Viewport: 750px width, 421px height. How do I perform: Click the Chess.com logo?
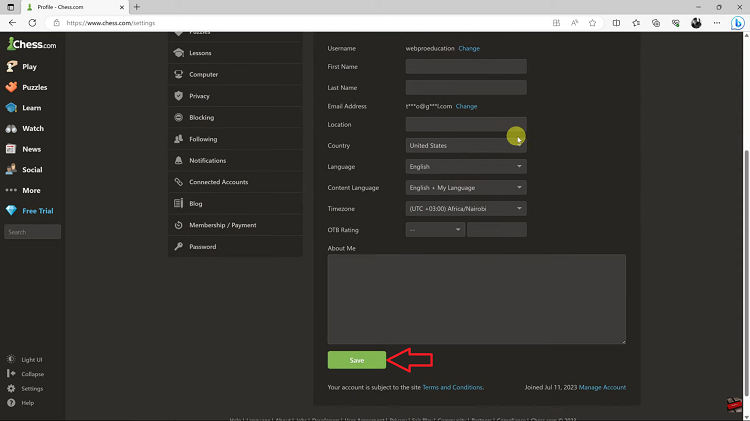(32, 44)
